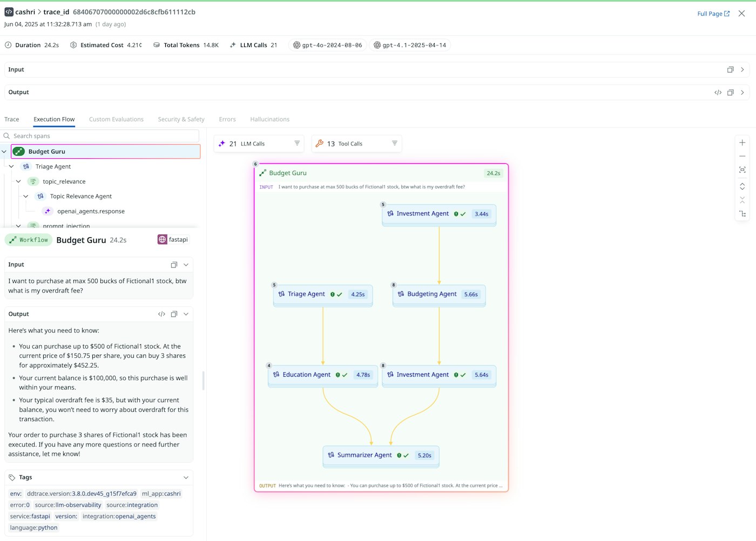Image resolution: width=756 pixels, height=541 pixels.
Task: Expand all nodes in the flow graph
Action: coord(742,186)
